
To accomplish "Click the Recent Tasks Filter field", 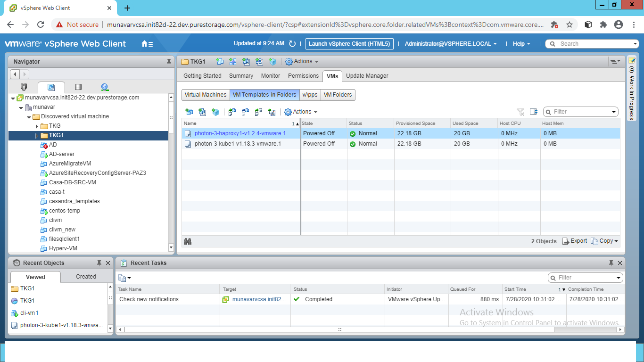I will pyautogui.click(x=585, y=278).
